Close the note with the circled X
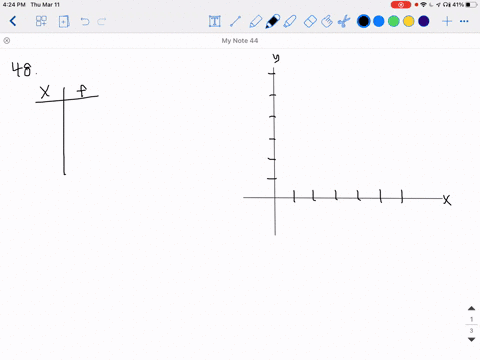Screen dimensions: 480x360 (x=6, y=41)
